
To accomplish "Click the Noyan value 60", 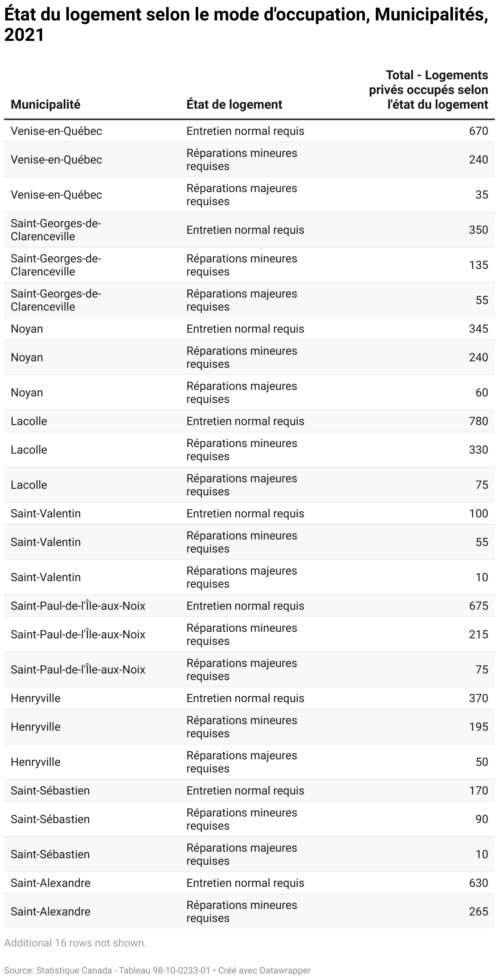I will pyautogui.click(x=482, y=392).
